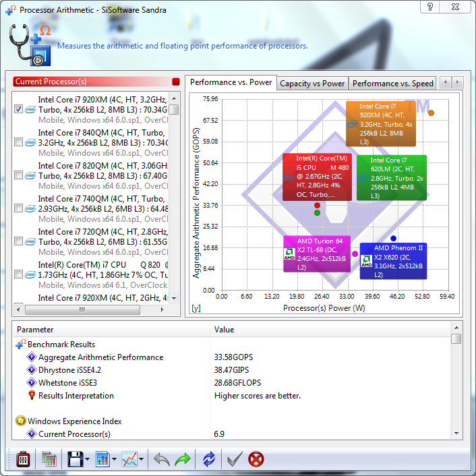This screenshot has height=476, width=476.
Task: Open the line graph icon dropdown arrow
Action: pyautogui.click(x=141, y=459)
